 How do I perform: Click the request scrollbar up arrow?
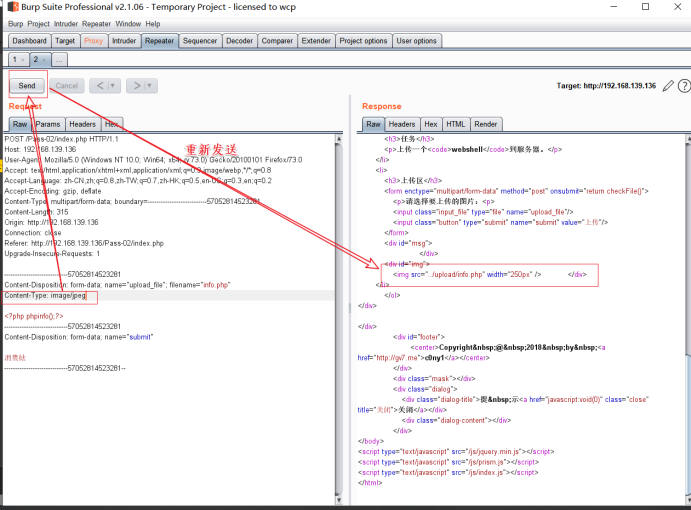[339, 138]
